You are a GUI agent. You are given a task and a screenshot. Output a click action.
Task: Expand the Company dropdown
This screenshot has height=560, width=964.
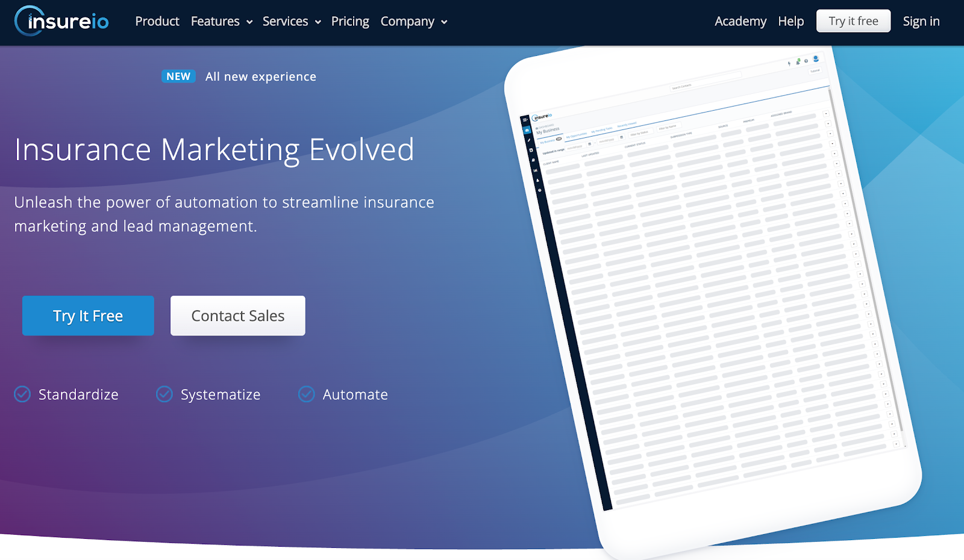414,22
